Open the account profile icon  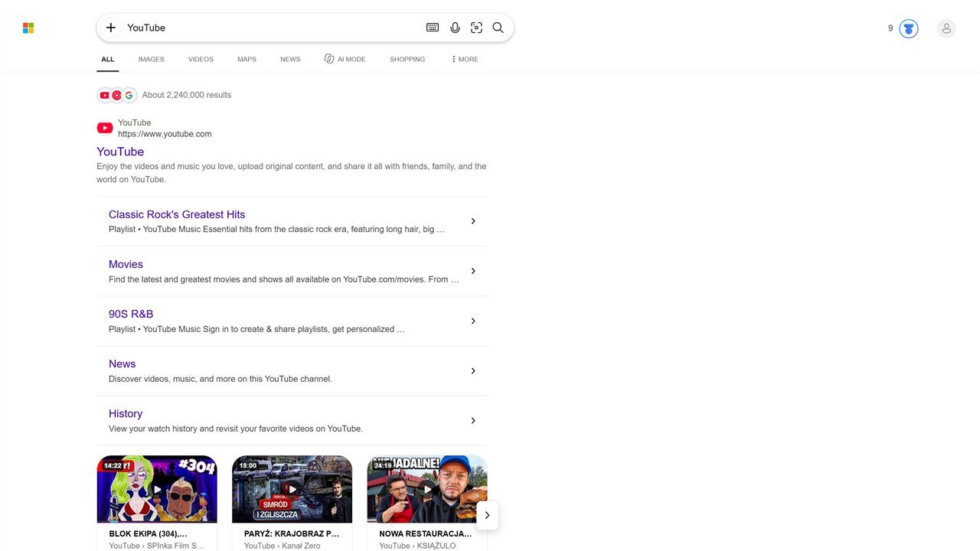pos(946,28)
